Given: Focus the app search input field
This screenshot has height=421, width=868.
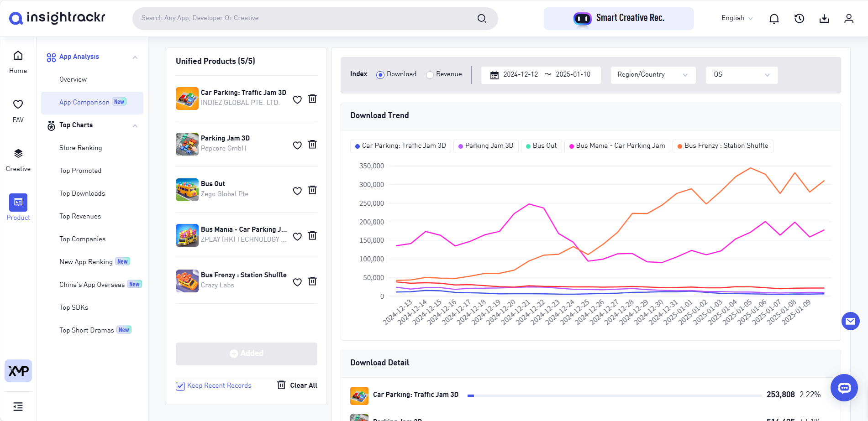Looking at the screenshot, I should pos(306,18).
